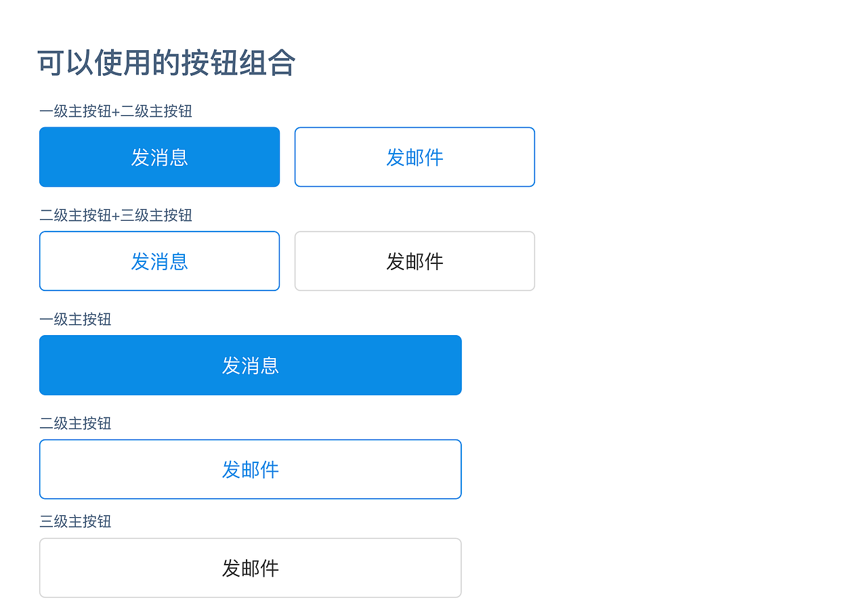The width and height of the screenshot is (867, 616).
Task: Click the outlined 发邮件 button in the first button pair
Action: click(415, 156)
